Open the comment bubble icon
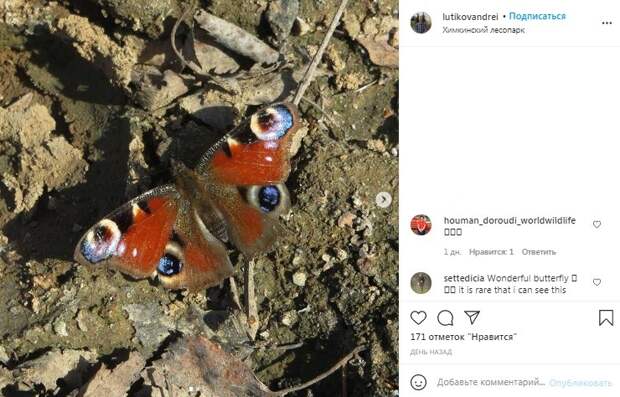Screen dimensions: 620x397 pyautogui.click(x=445, y=318)
